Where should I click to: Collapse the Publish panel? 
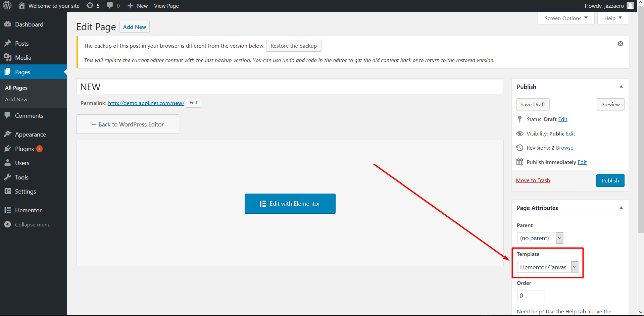point(621,87)
